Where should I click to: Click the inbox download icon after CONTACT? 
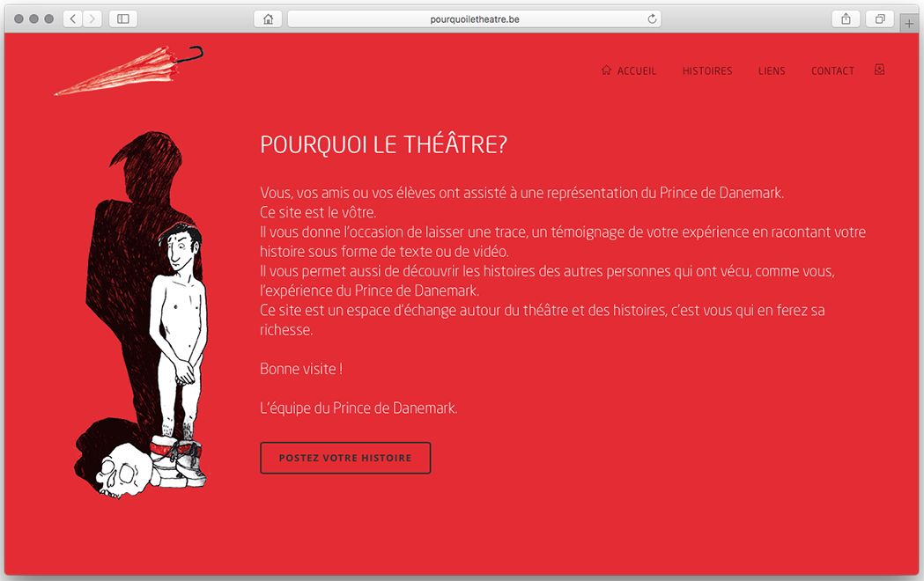(x=879, y=70)
